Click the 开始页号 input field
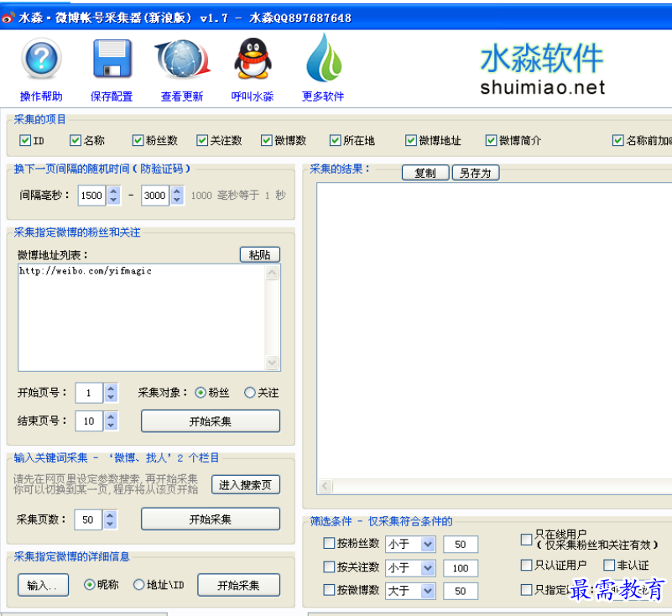This screenshot has width=672, height=616. pos(89,393)
